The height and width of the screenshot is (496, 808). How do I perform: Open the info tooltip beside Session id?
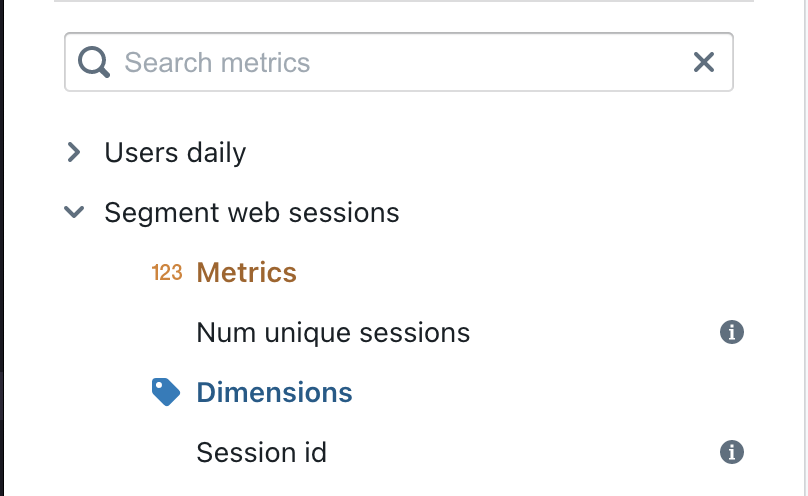732,452
